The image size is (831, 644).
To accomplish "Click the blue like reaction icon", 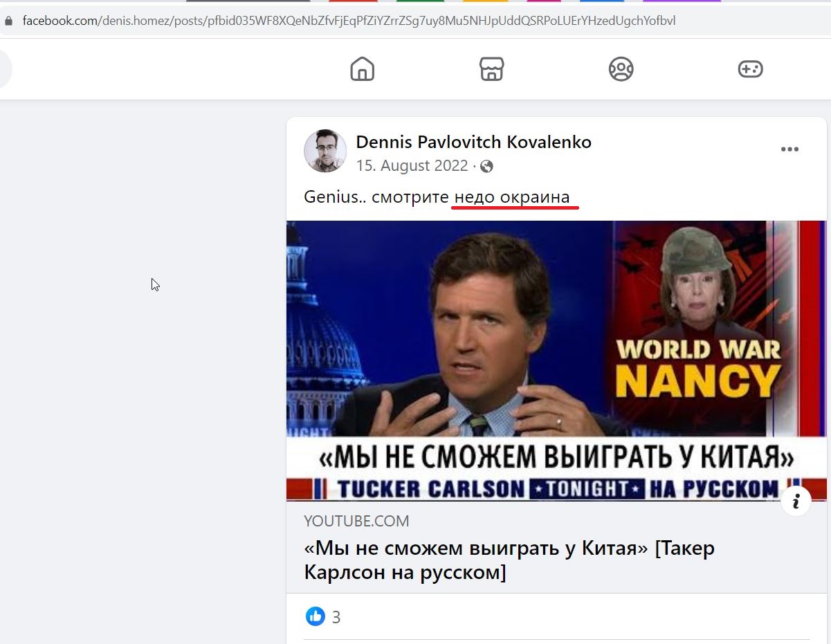I will 316,616.
